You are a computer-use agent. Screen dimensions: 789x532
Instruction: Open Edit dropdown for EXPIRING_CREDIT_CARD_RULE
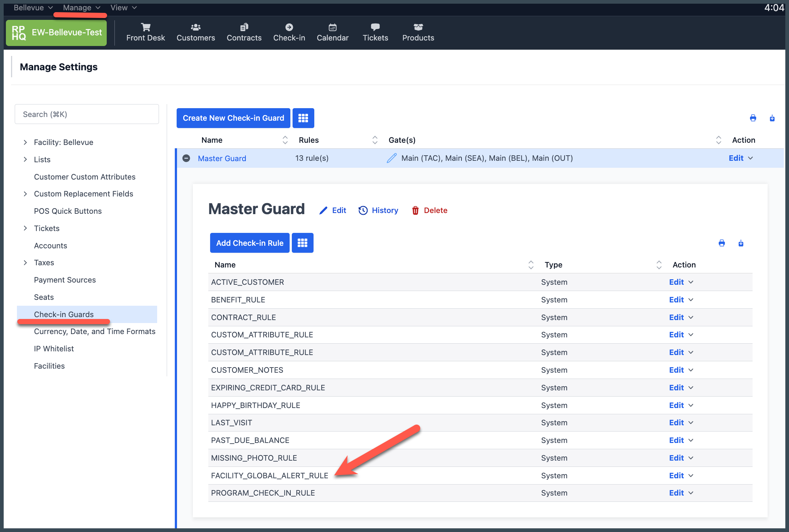click(681, 388)
